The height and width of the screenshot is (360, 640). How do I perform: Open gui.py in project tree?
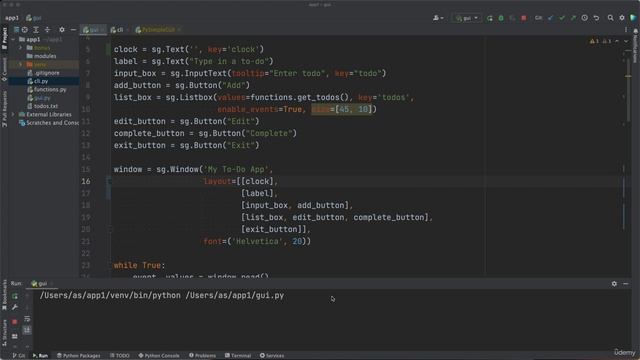(x=39, y=98)
